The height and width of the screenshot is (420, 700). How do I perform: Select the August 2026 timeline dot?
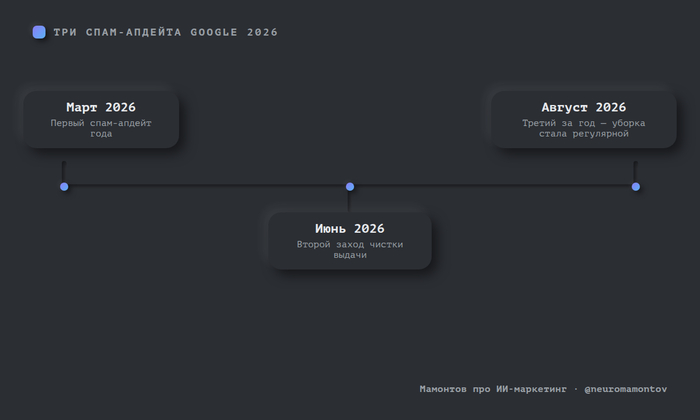pos(636,187)
